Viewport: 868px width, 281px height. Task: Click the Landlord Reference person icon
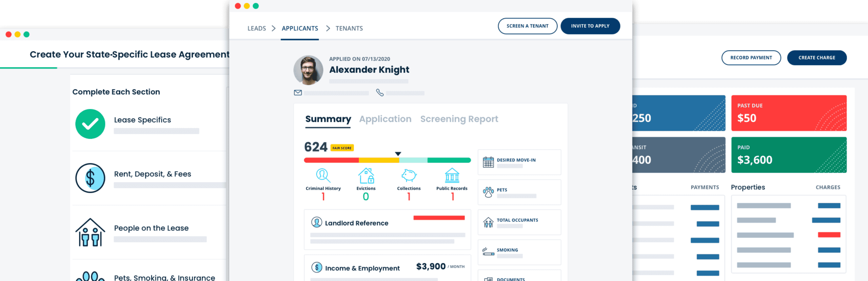pos(317,222)
